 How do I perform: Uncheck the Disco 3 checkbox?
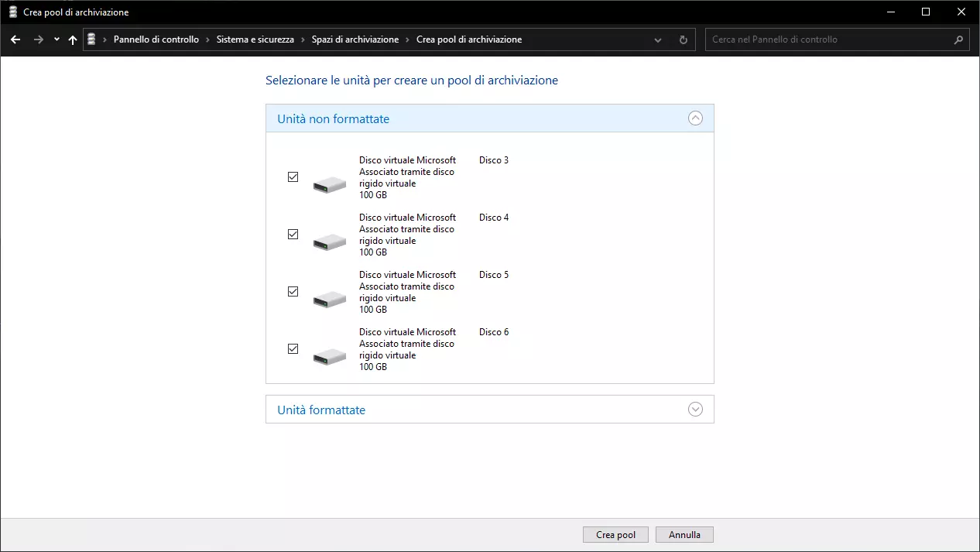pos(293,177)
